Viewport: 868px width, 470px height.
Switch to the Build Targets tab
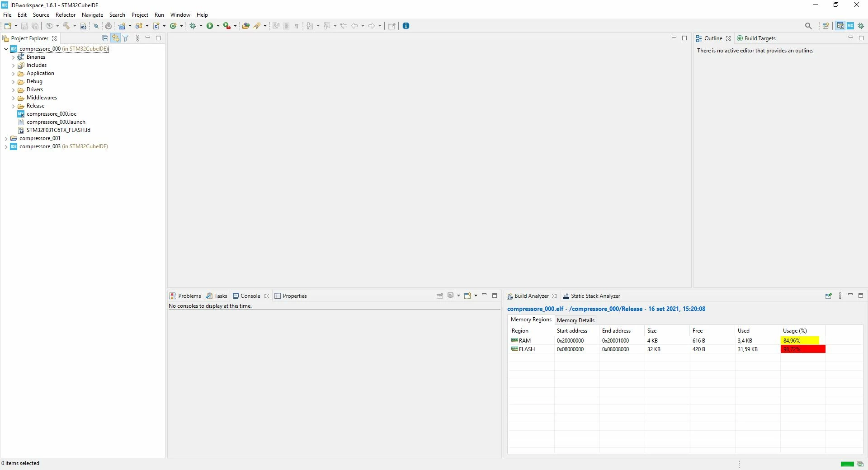(756, 38)
